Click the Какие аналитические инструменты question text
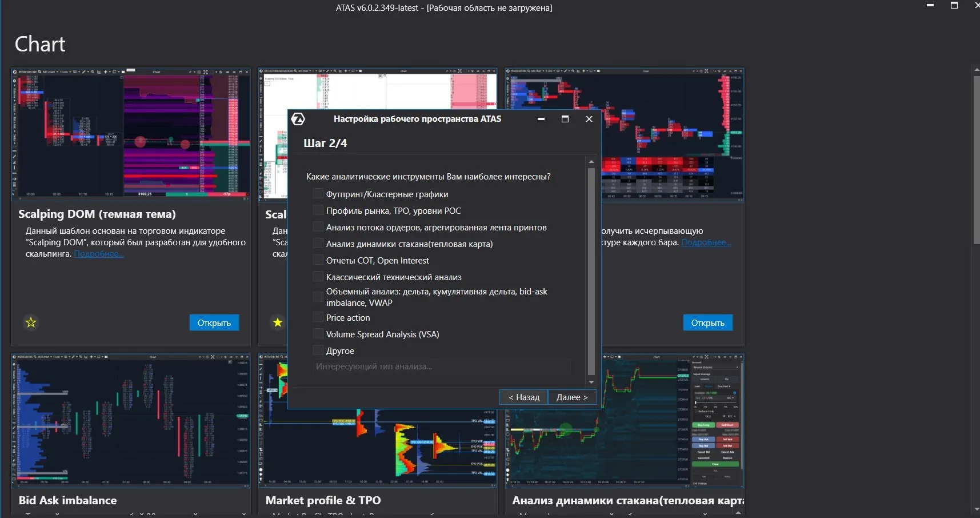 pos(429,177)
